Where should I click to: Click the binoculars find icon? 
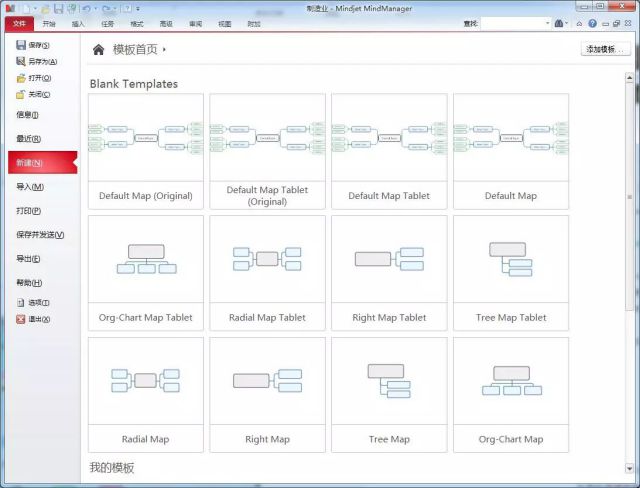558,23
